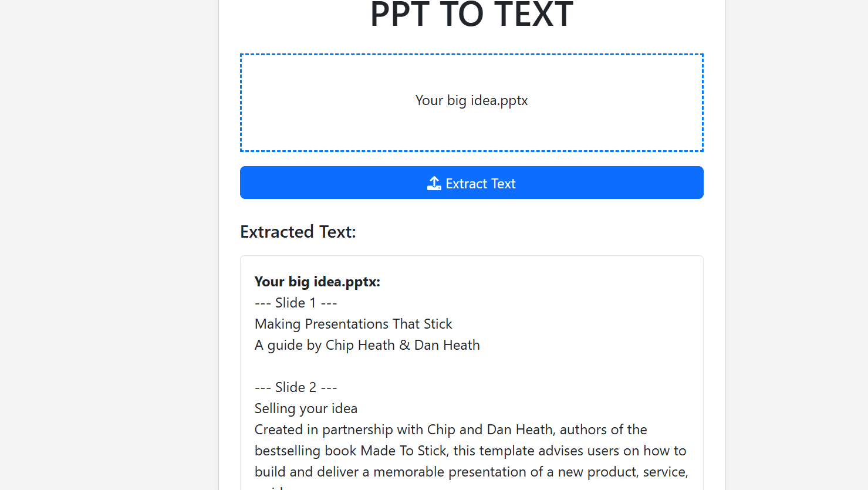The height and width of the screenshot is (490, 868).
Task: Select the Selling your idea text line
Action: [306, 408]
